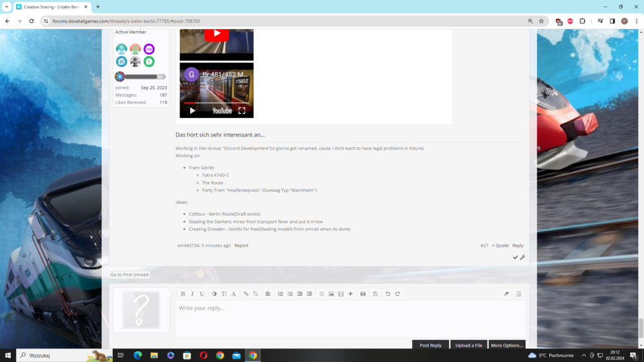
Task: Click the remove formatting eraser icon
Action: coord(506,294)
